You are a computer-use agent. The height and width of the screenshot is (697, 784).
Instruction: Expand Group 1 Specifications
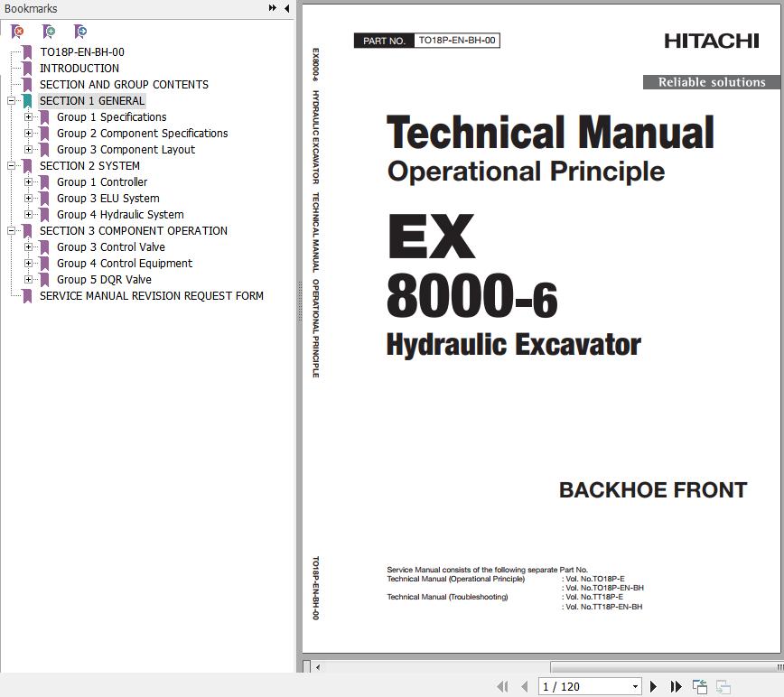pos(29,117)
